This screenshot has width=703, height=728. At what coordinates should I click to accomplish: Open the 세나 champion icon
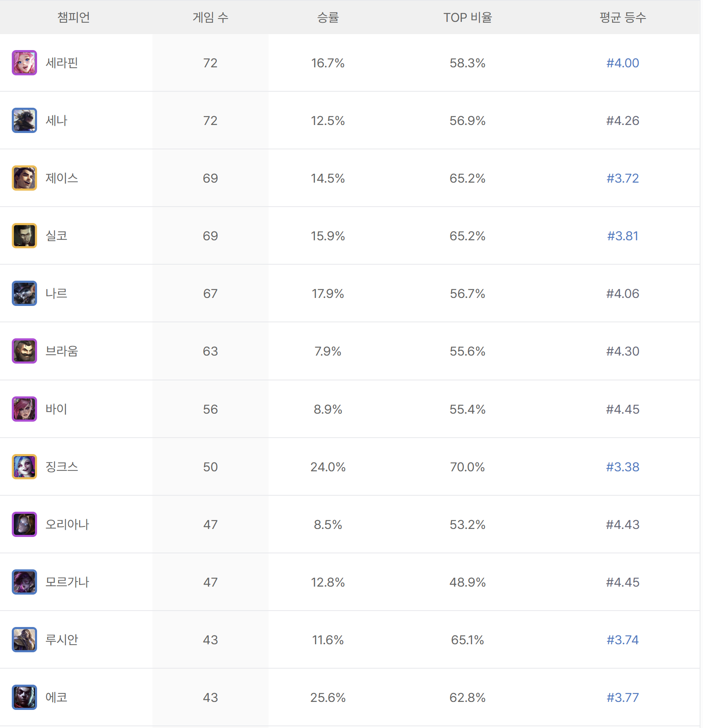pyautogui.click(x=24, y=120)
